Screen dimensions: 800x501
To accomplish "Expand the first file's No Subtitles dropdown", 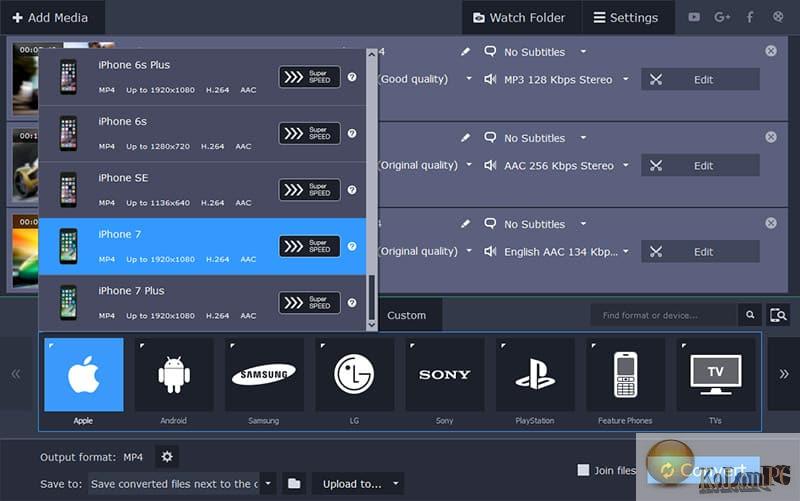I will point(583,52).
